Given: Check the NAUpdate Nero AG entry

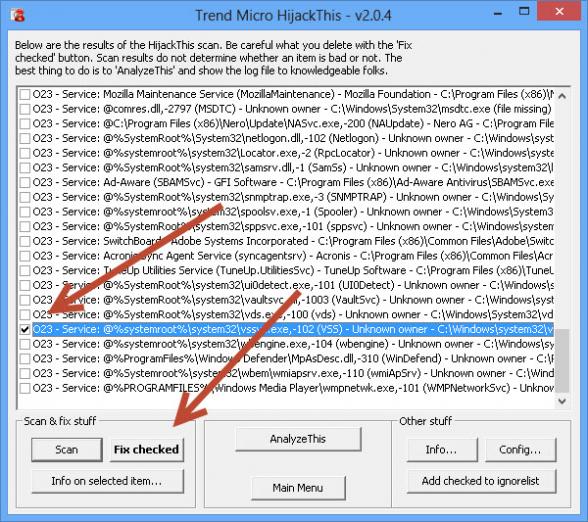Looking at the screenshot, I should [25, 124].
